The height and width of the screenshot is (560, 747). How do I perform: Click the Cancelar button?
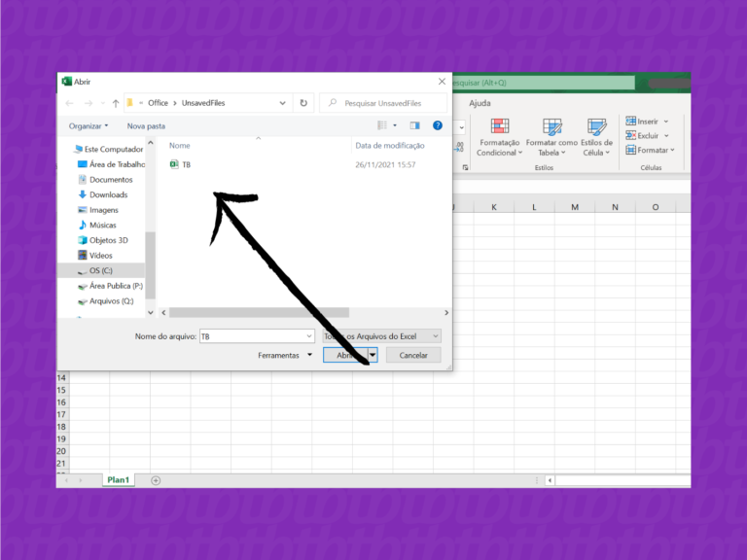[413, 355]
